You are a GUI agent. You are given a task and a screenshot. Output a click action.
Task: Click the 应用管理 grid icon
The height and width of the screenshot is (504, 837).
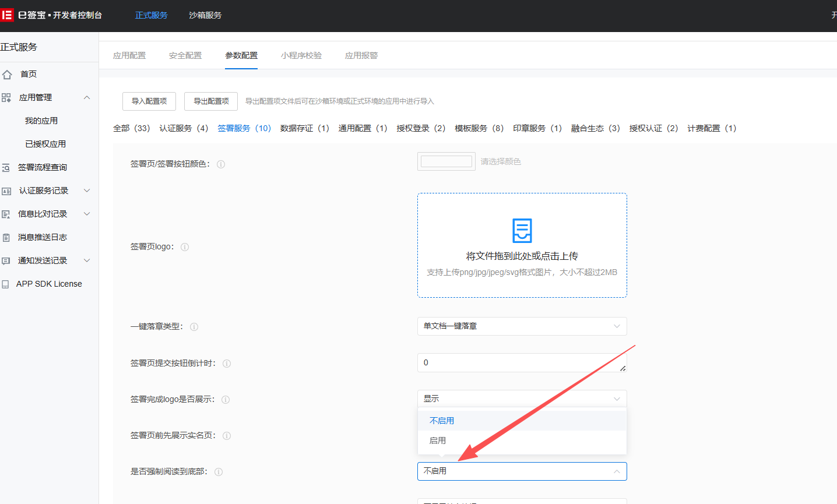pos(6,98)
